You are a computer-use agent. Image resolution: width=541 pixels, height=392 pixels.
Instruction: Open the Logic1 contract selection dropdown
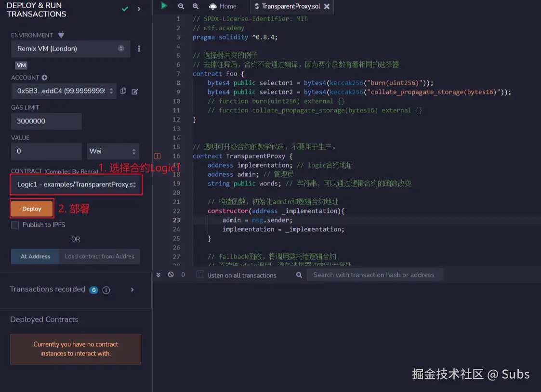[76, 184]
